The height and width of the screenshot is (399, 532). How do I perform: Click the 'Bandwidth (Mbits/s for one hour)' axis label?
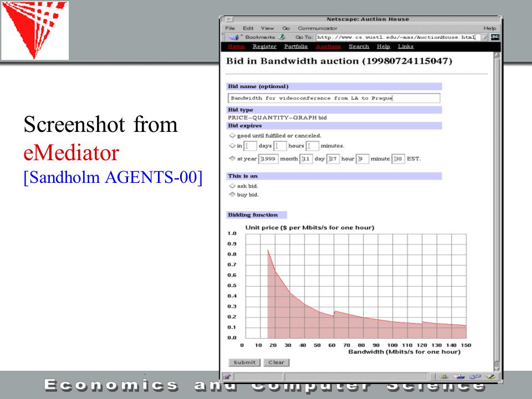pyautogui.click(x=405, y=352)
